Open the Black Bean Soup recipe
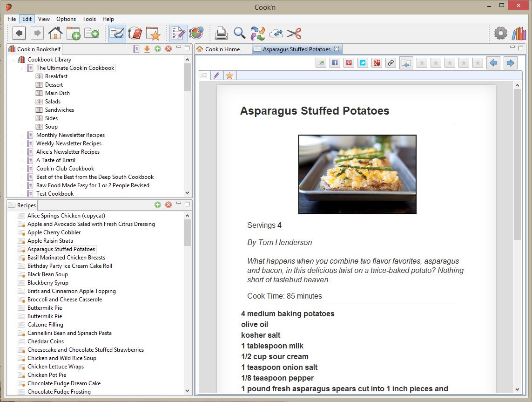The height and width of the screenshot is (402, 532). pos(47,274)
